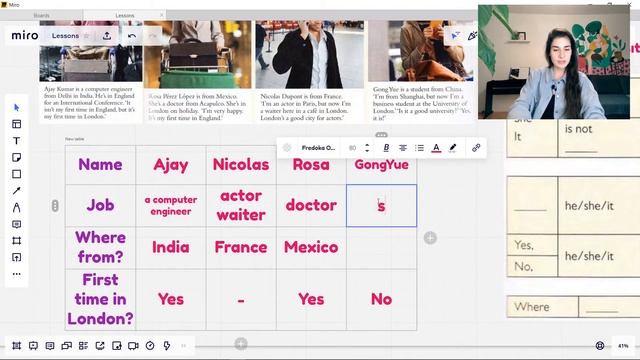Open the timer in bottom toolbar
Viewport: 640px width, 360px height.
point(150,346)
